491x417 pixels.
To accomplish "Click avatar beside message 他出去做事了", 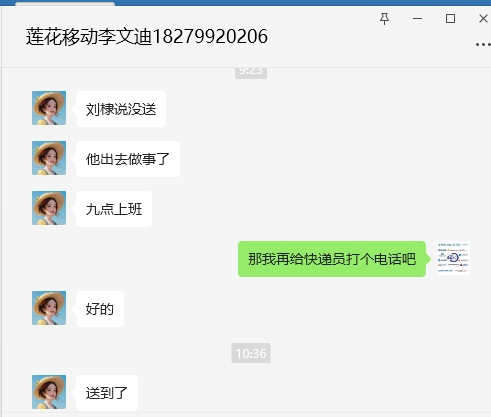I will (49, 158).
